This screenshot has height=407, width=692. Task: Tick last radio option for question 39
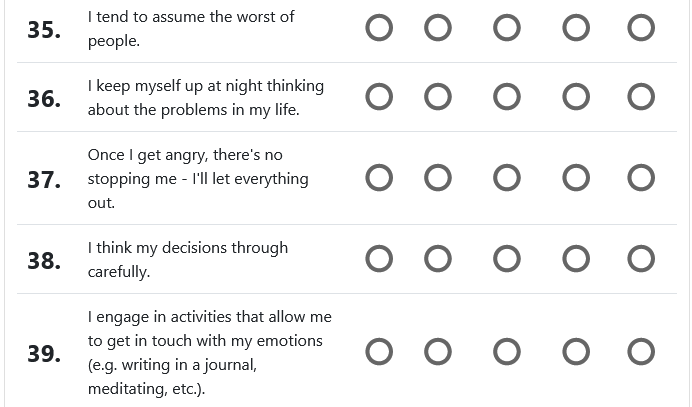(x=641, y=352)
